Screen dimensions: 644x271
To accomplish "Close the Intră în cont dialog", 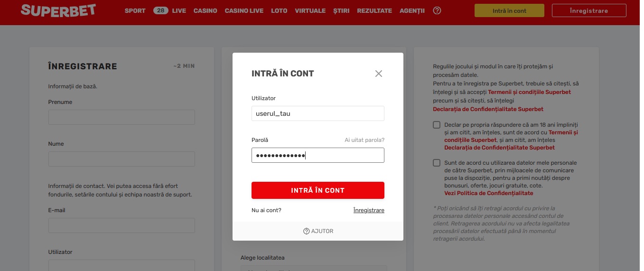I will (378, 74).
